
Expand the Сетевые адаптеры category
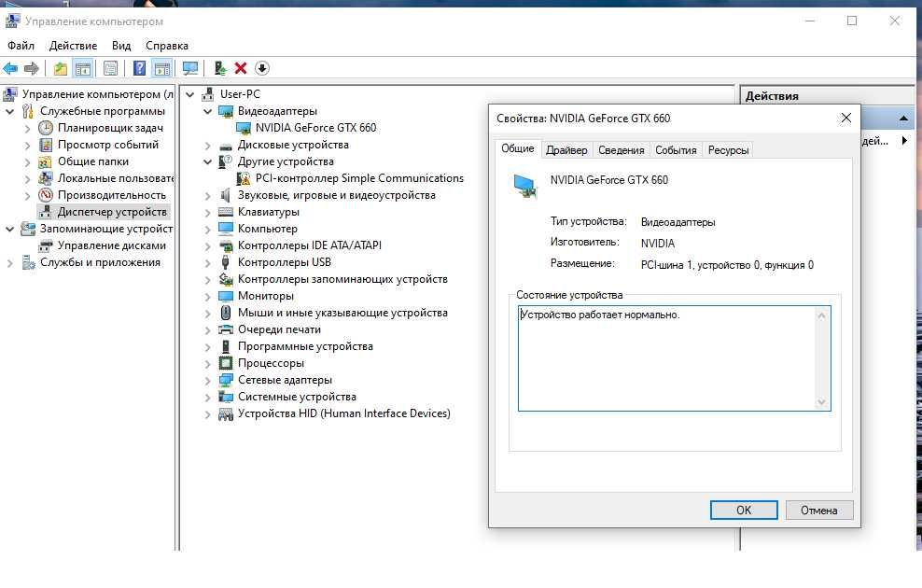[207, 381]
